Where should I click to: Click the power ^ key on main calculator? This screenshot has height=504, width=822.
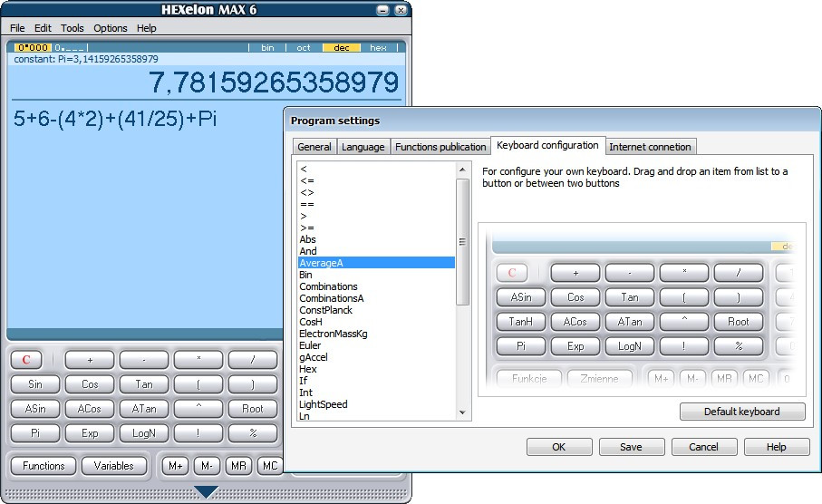click(x=198, y=409)
